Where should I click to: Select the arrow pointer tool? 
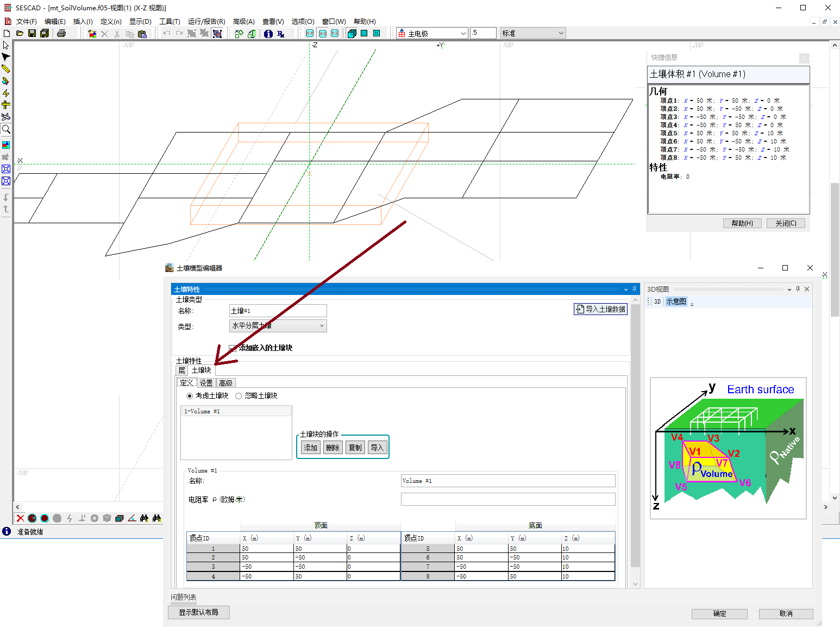pos(6,46)
